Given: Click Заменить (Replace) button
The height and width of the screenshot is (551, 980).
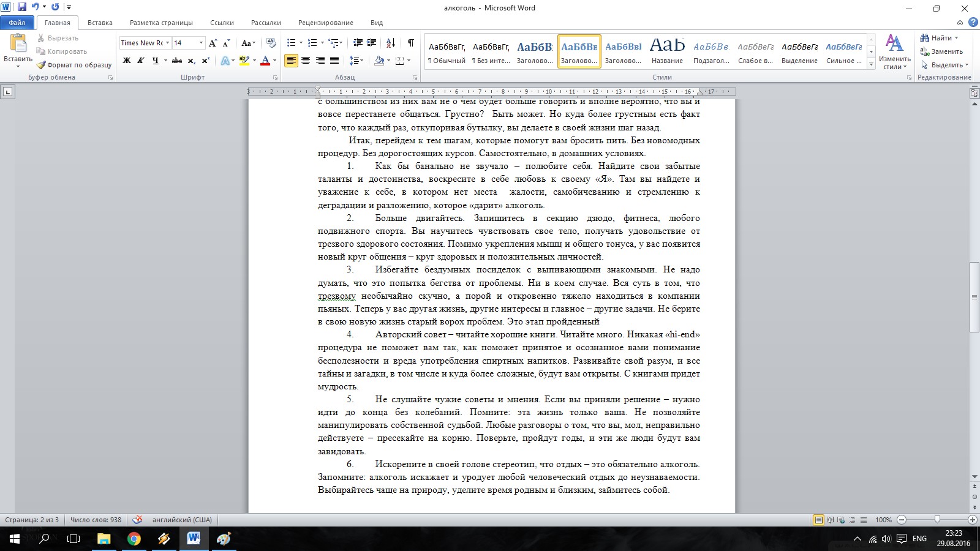Looking at the screenshot, I should 941,51.
